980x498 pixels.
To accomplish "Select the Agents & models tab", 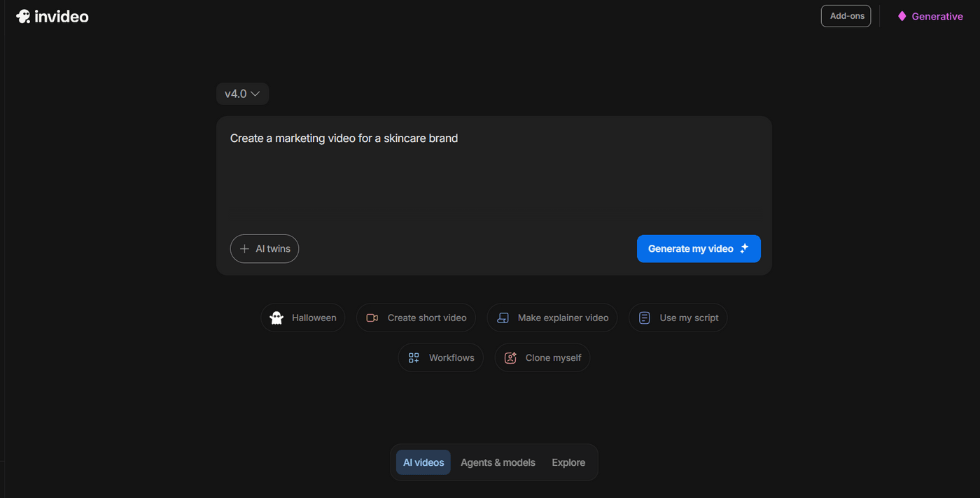I will [498, 462].
